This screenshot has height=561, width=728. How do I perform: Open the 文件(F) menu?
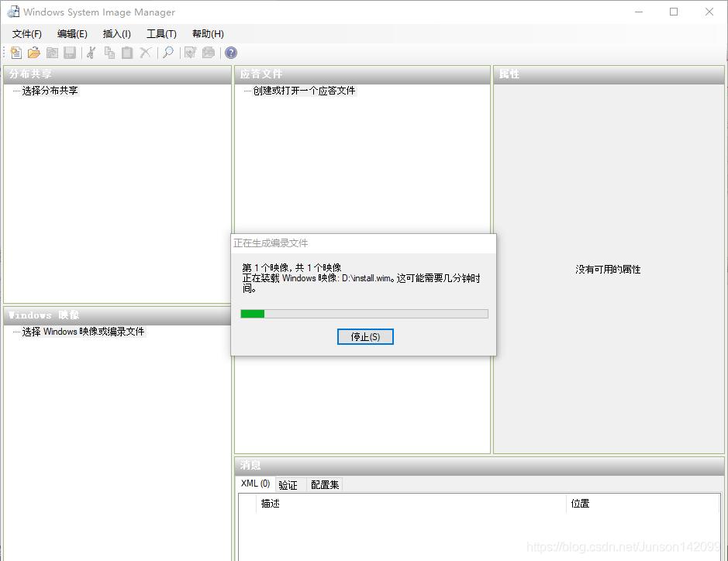pos(26,33)
